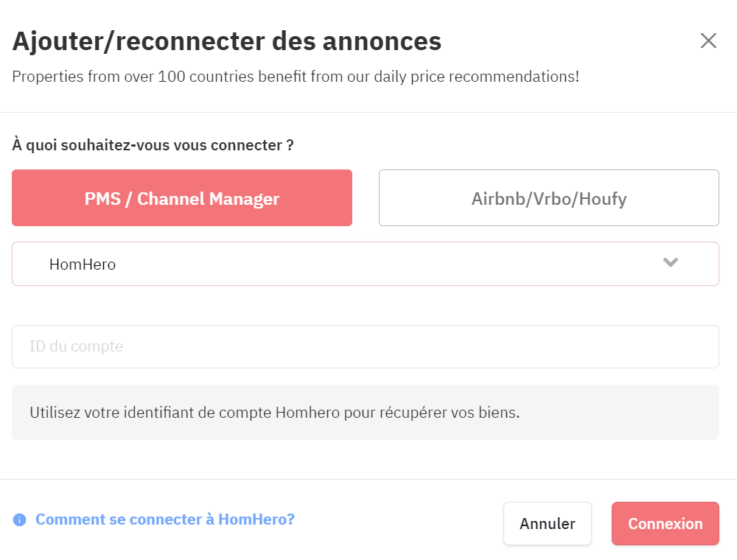Click the À quoi souhaitez-vous vous connecter label
737x560 pixels.
pyautogui.click(x=153, y=144)
